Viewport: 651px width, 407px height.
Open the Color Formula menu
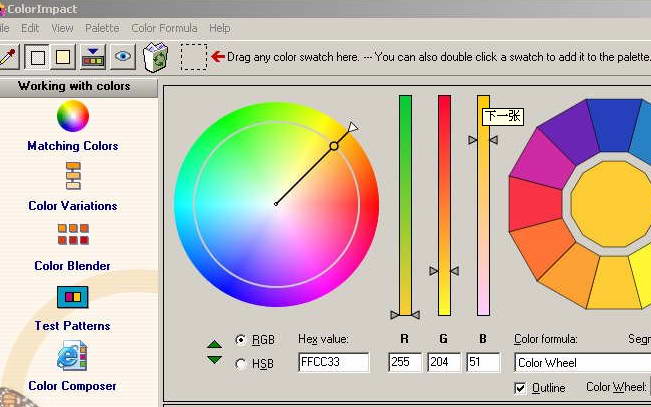[164, 28]
